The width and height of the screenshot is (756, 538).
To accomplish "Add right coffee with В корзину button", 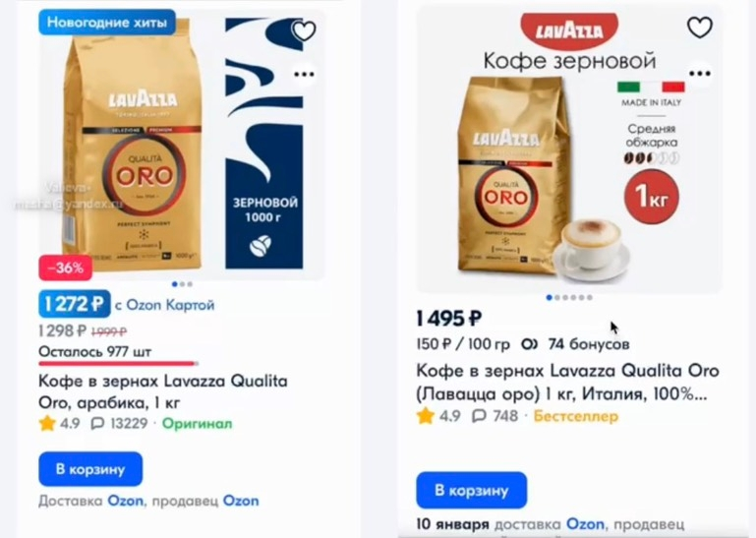I will click(472, 490).
